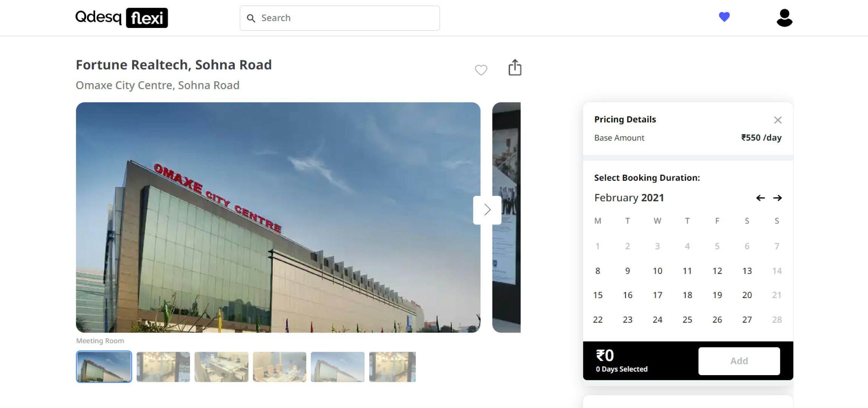This screenshot has width=868, height=408.
Task: Close the Pricing Details panel
Action: 777,120
